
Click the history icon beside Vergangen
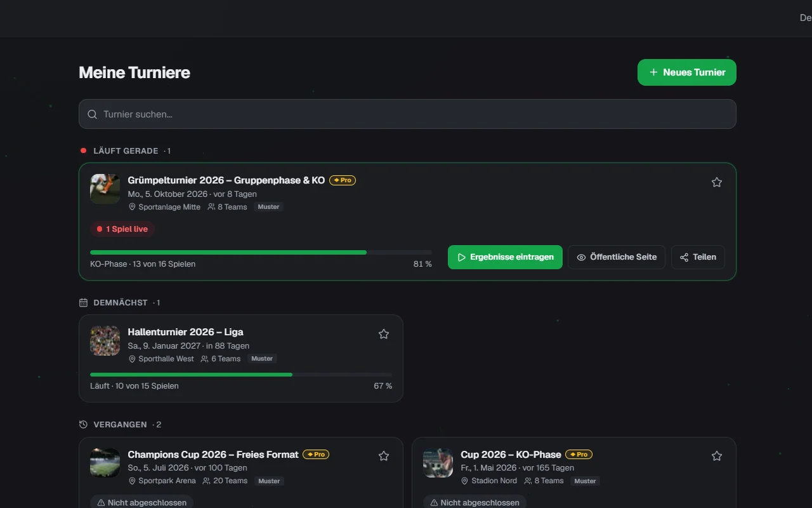(83, 425)
